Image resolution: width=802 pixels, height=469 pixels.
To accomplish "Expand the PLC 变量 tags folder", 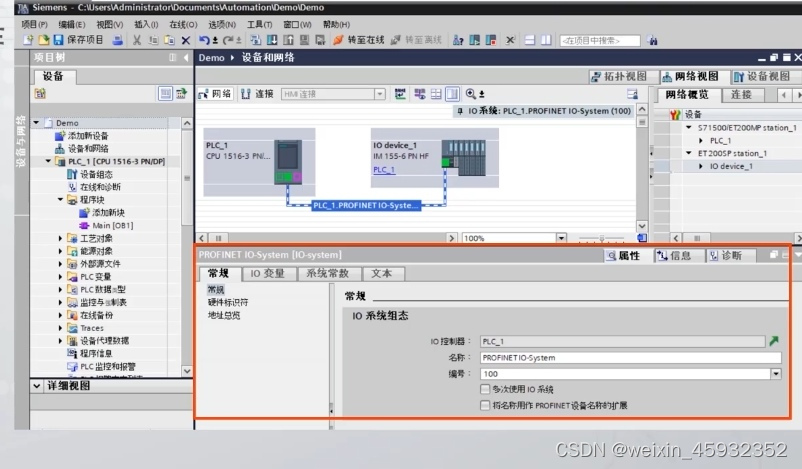I will point(60,277).
